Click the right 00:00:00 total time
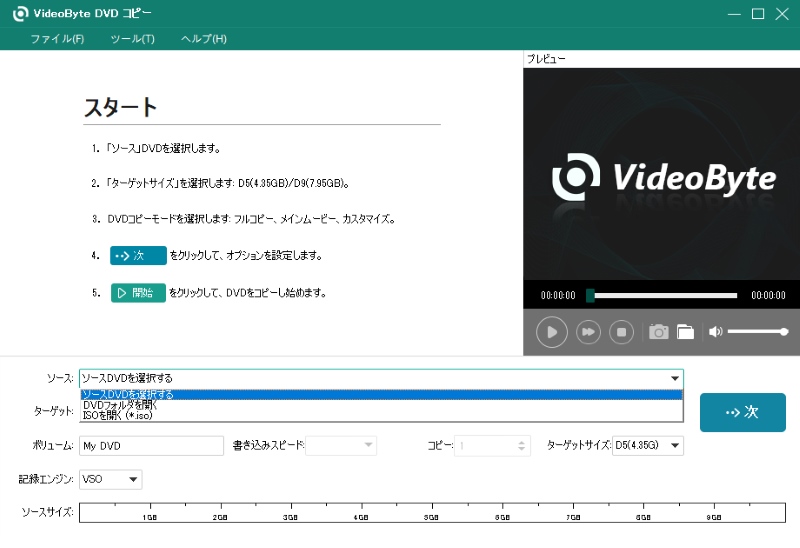800x548 pixels. click(768, 295)
